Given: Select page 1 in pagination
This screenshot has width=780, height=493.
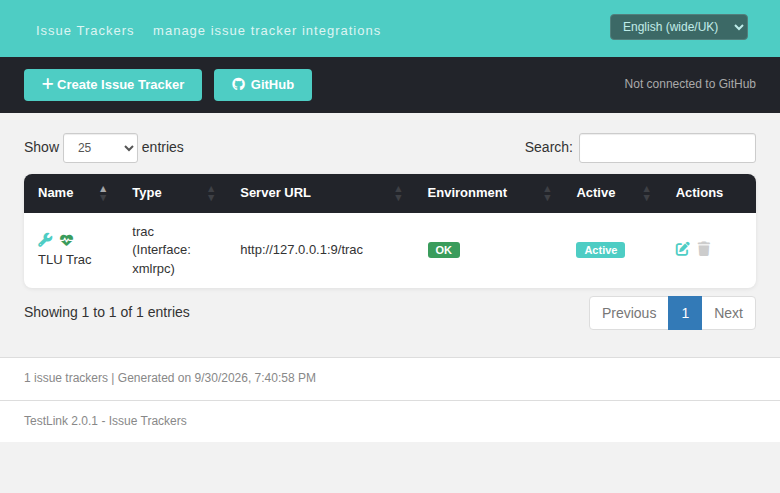Looking at the screenshot, I should pos(685,313).
